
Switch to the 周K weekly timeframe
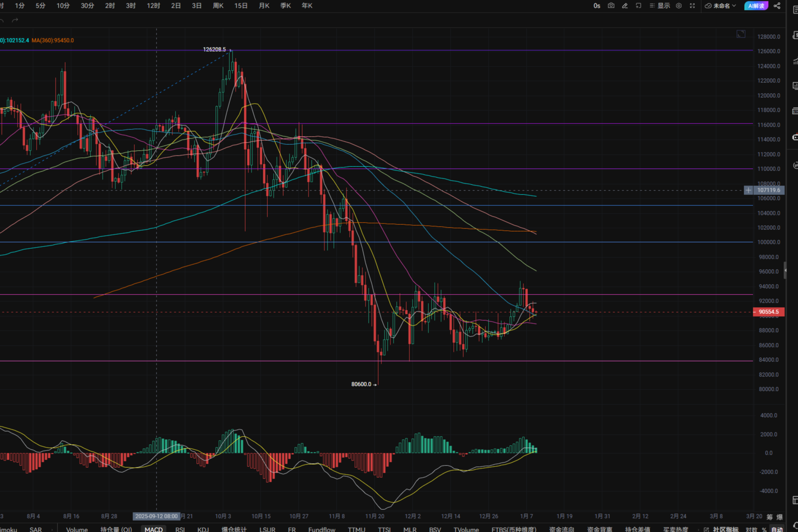point(218,6)
